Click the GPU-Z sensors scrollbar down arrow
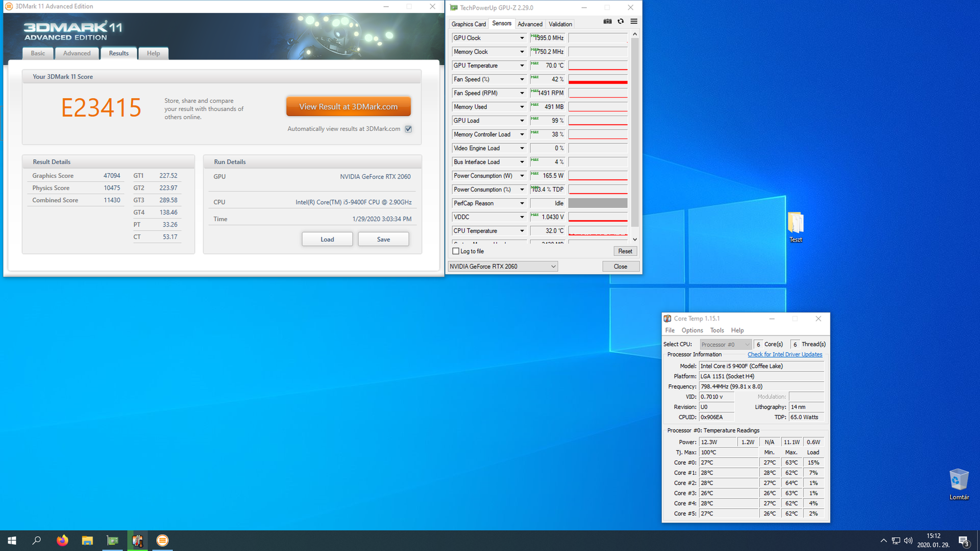Image resolution: width=980 pixels, height=551 pixels. [635, 239]
